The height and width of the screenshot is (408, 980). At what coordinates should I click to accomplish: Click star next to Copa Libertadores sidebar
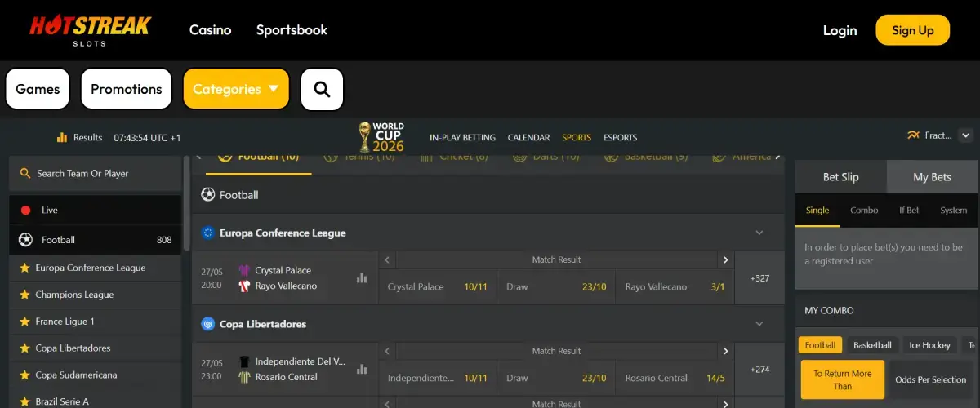coord(24,348)
